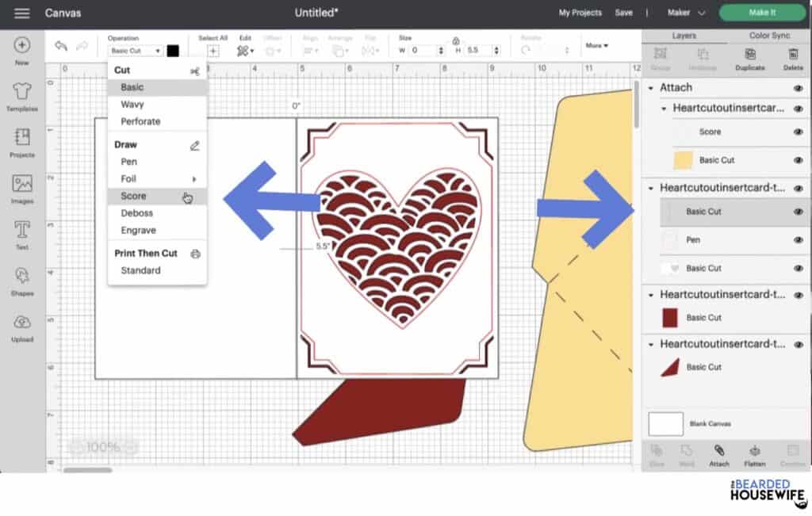812x516 pixels.
Task: Switch to the Color Sync tab
Action: coord(769,36)
